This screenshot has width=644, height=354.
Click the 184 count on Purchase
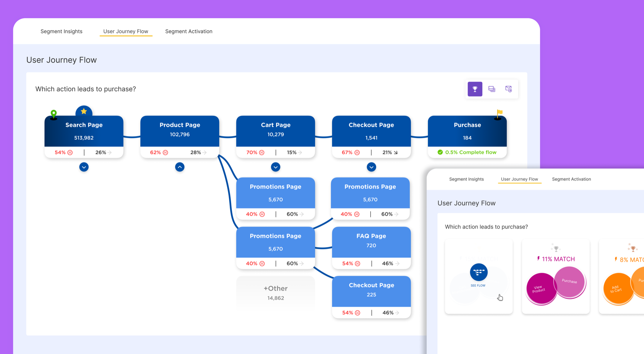coord(467,138)
